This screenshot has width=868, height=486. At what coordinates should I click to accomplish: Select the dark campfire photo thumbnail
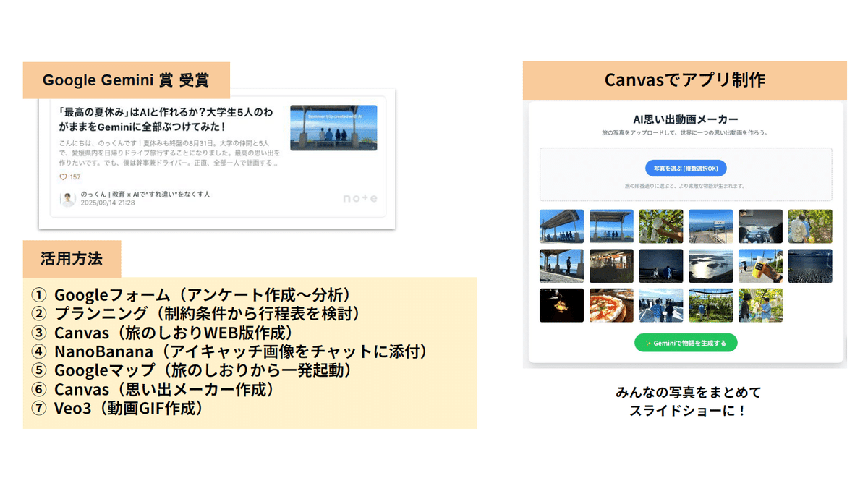click(561, 305)
